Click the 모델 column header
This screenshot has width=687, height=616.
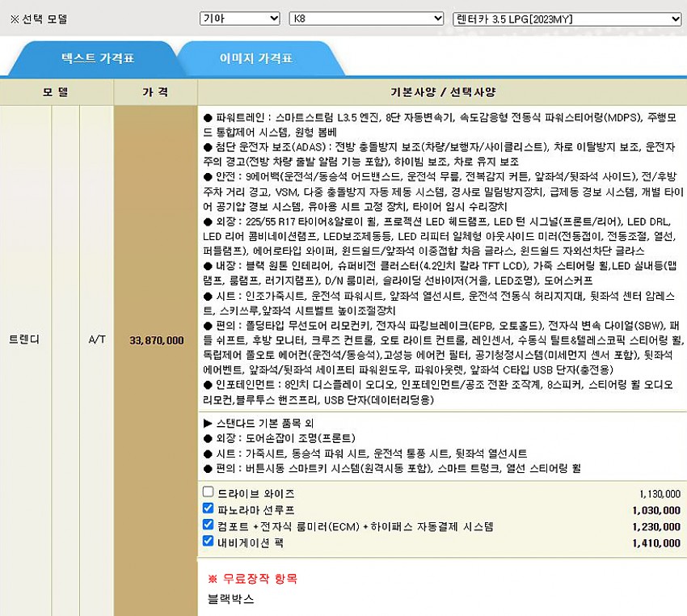pos(56,92)
